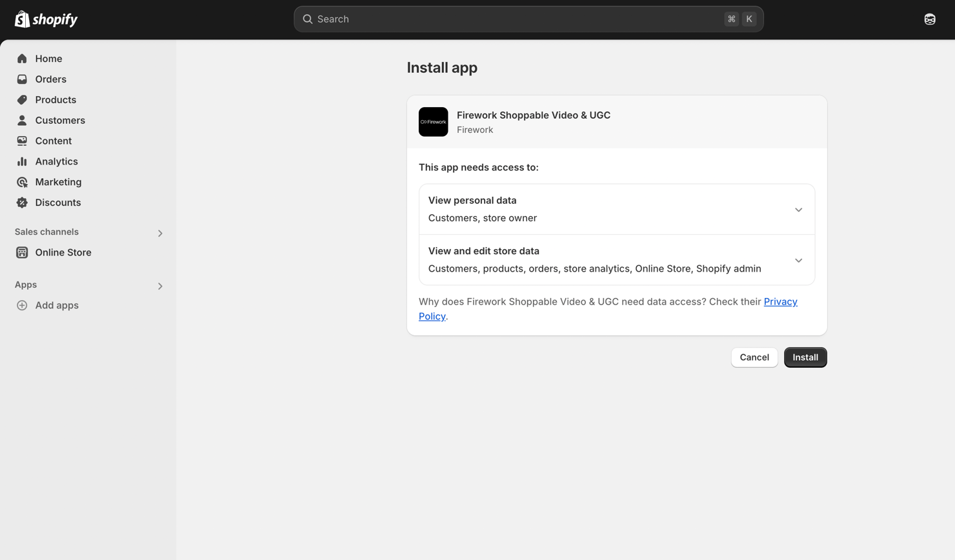This screenshot has height=560, width=955.
Task: Click the Discounts badge icon
Action: tap(22, 203)
